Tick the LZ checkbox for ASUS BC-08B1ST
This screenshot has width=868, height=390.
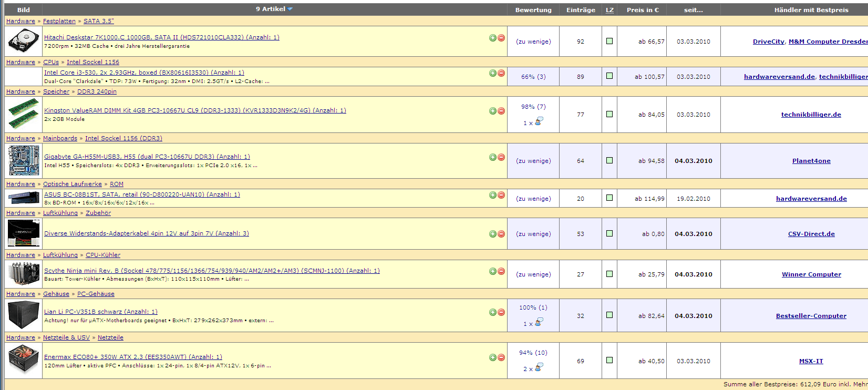[x=609, y=198]
